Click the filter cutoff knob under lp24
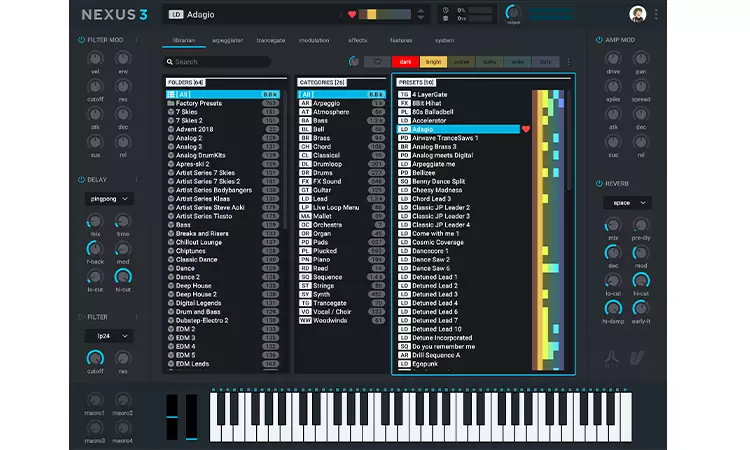Screen dimensions: 750x450 pyautogui.click(x=95, y=358)
